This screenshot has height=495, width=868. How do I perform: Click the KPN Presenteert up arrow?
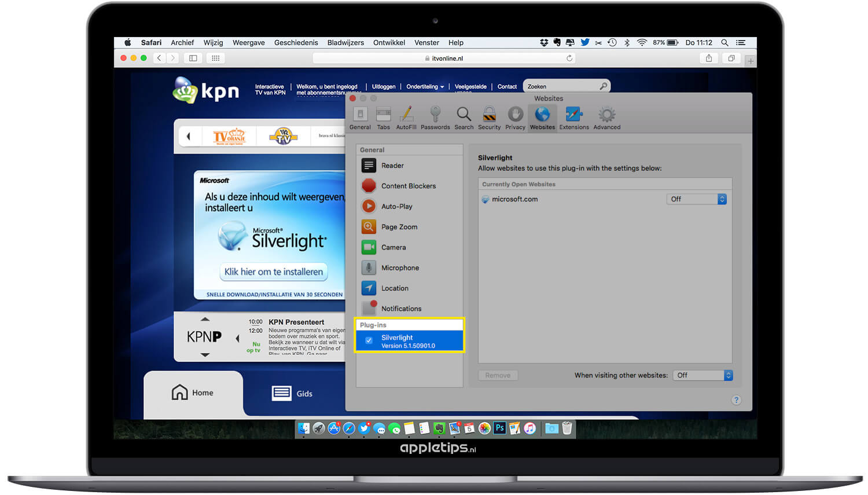click(205, 319)
